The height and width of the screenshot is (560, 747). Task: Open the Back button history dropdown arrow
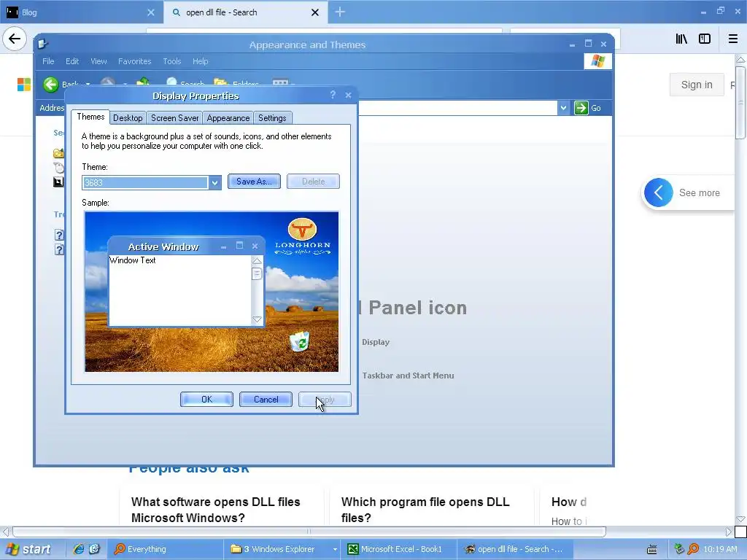pyautogui.click(x=88, y=85)
